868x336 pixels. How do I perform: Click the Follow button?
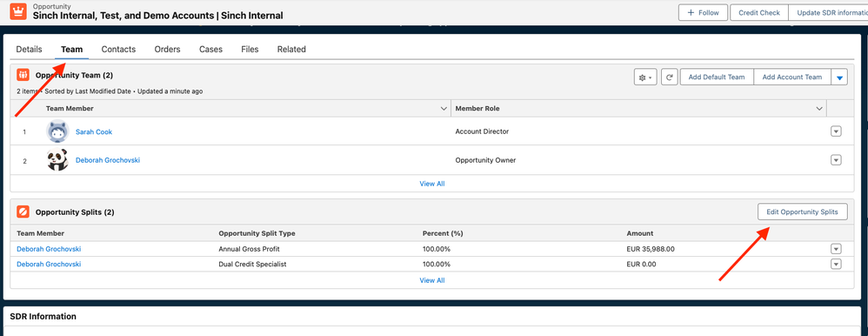coord(703,13)
